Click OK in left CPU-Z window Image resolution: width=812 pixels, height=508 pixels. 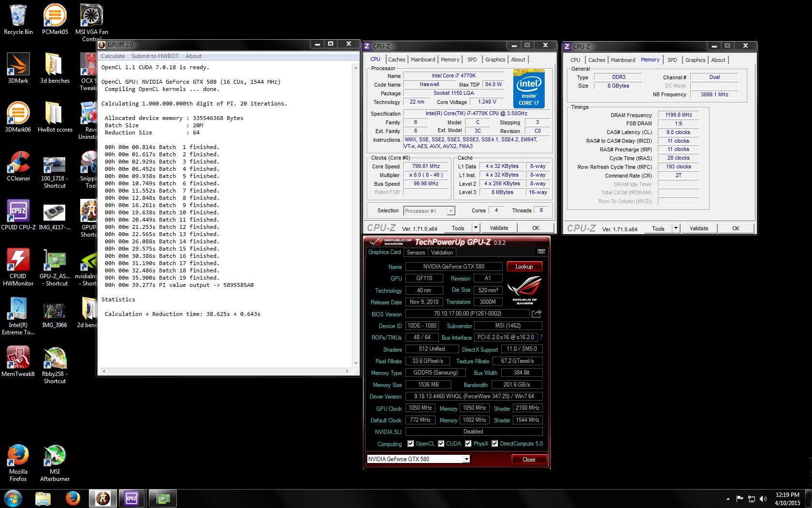pyautogui.click(x=536, y=228)
